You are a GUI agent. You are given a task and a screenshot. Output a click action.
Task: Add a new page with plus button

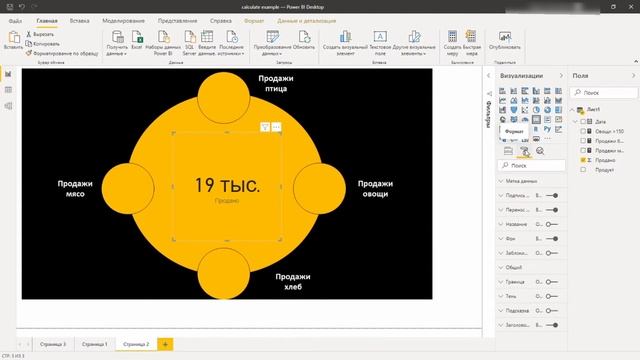[165, 344]
